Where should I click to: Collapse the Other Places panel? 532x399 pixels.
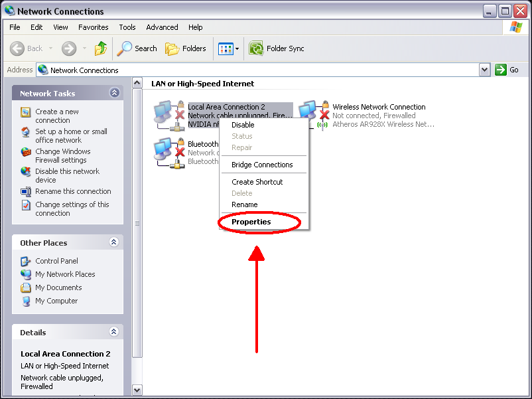tap(113, 242)
